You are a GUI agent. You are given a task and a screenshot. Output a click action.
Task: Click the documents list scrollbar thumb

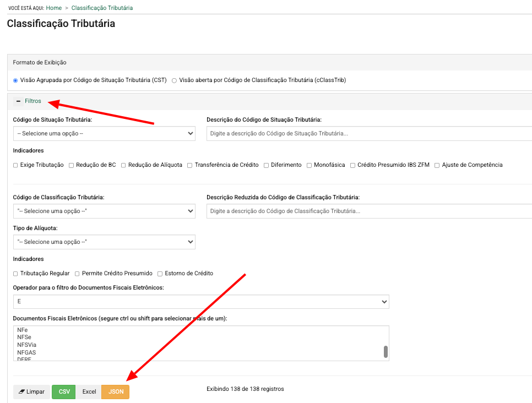[x=386, y=352]
